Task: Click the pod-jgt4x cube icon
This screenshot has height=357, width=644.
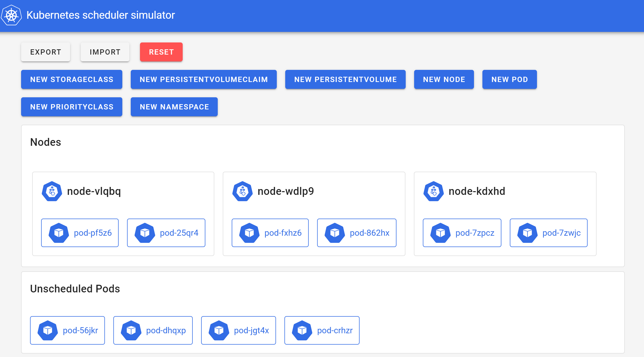Action: pyautogui.click(x=219, y=330)
